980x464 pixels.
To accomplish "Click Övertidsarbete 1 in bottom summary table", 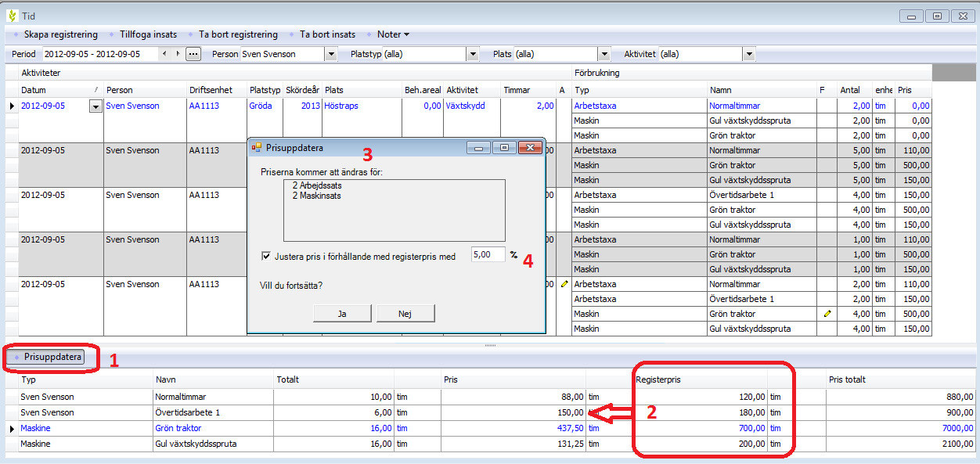I will pyautogui.click(x=188, y=412).
